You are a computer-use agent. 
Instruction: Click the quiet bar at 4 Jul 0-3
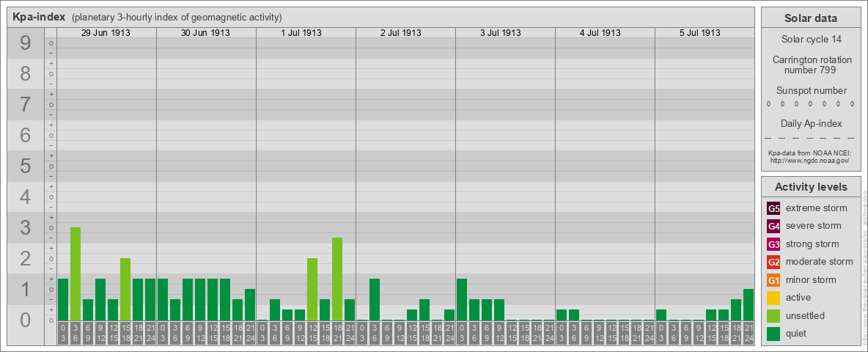pos(562,315)
